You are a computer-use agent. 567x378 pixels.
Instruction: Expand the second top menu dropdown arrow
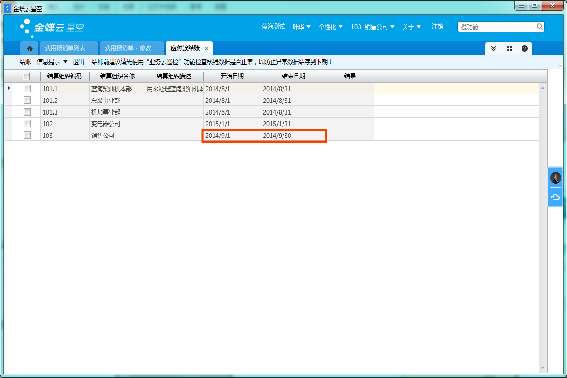(308, 26)
